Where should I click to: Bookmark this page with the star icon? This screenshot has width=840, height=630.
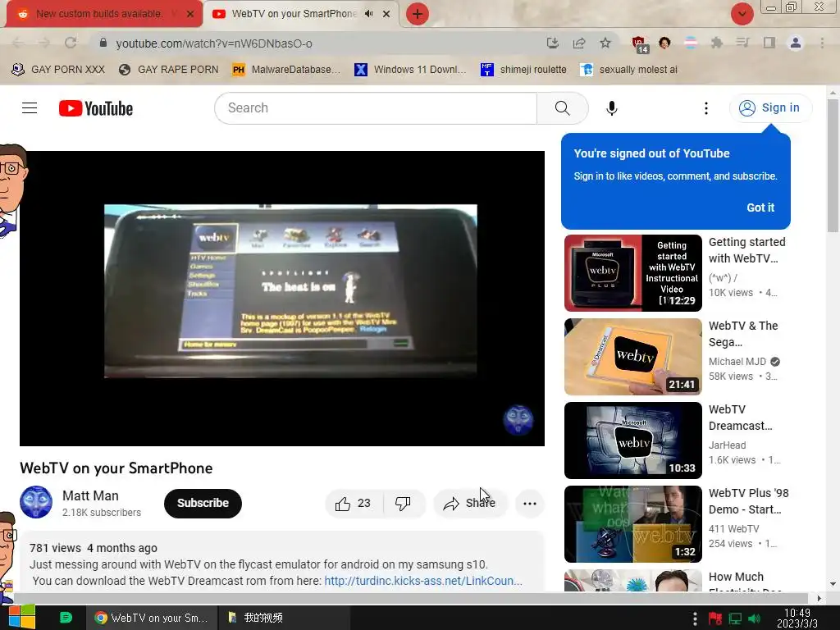[605, 43]
